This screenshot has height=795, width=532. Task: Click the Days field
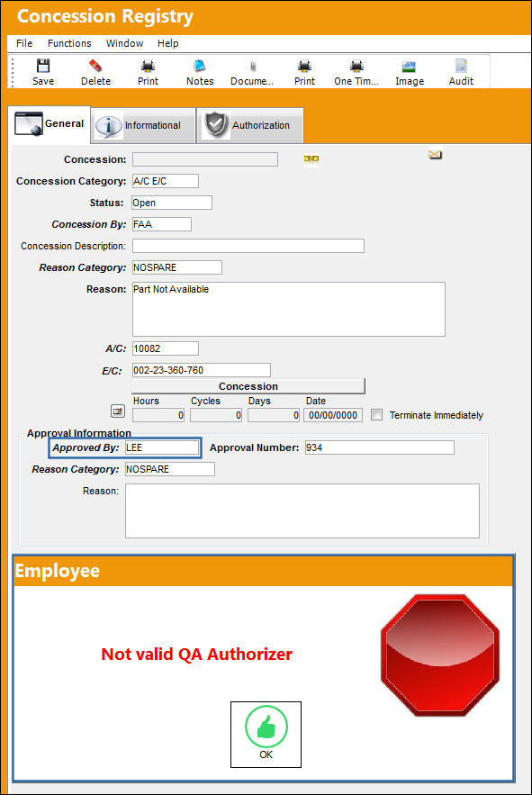[274, 415]
